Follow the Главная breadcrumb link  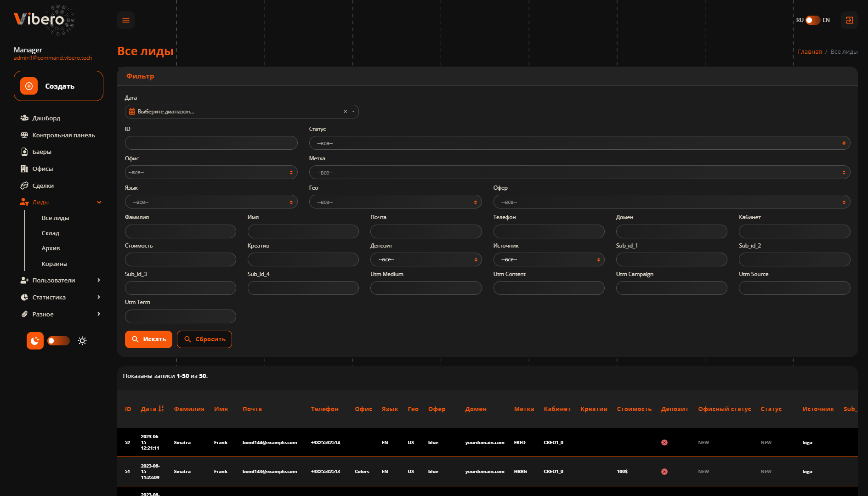click(810, 52)
